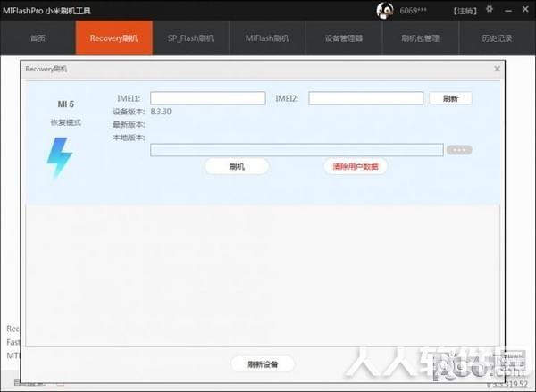Click the 注销 logout link
This screenshot has height=392, width=536.
click(x=465, y=11)
